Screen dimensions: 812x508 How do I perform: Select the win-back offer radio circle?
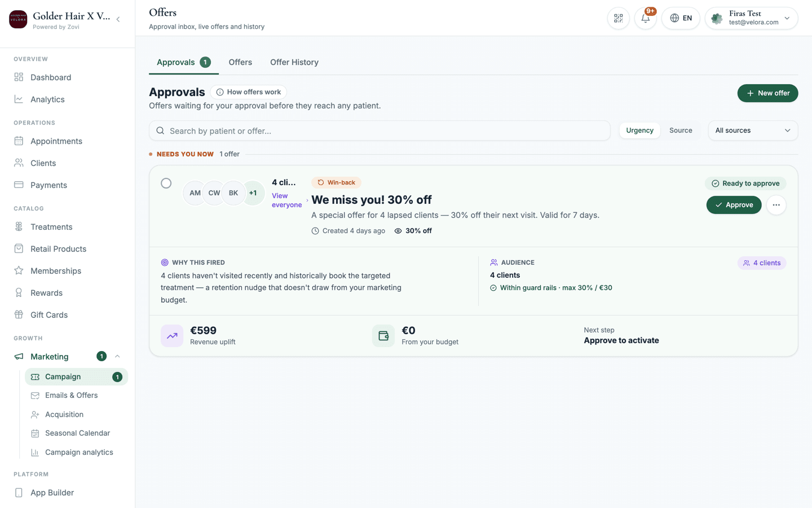[166, 183]
